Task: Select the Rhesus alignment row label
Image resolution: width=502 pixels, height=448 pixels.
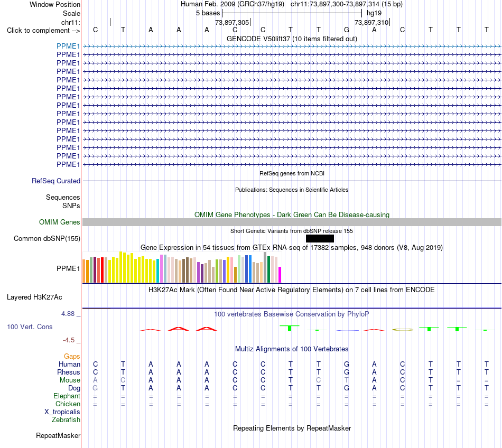Action: pos(69,372)
